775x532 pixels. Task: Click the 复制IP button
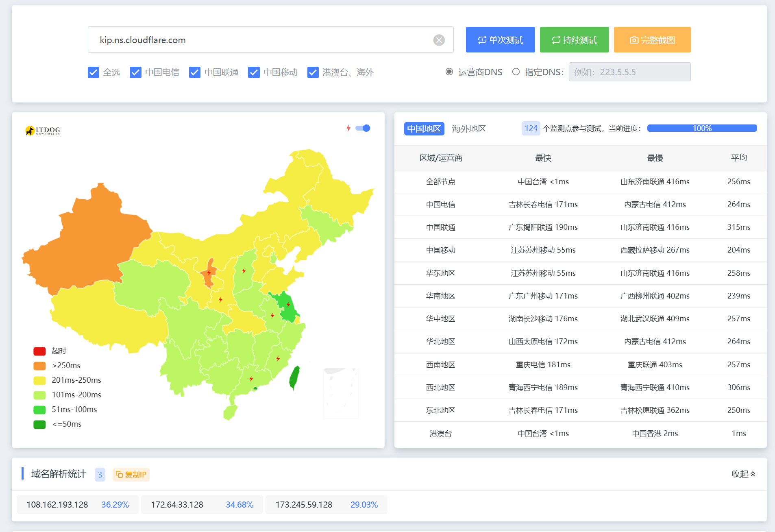131,475
